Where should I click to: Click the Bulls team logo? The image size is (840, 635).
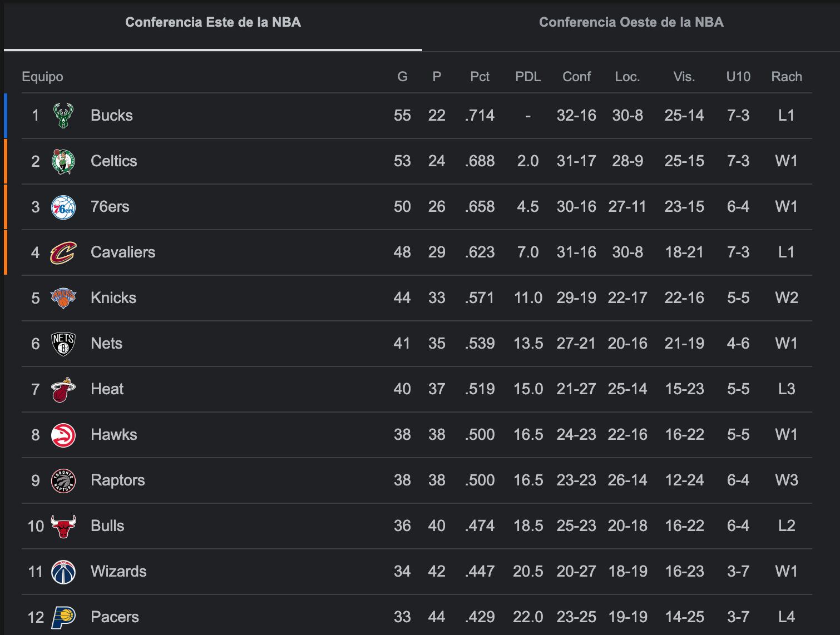(63, 526)
